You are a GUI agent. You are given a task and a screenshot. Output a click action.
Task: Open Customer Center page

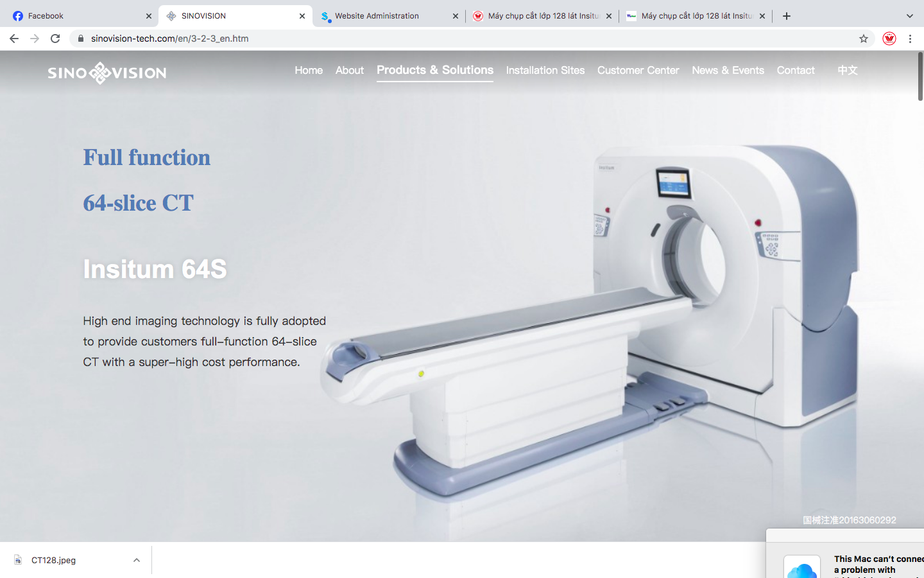(x=638, y=70)
